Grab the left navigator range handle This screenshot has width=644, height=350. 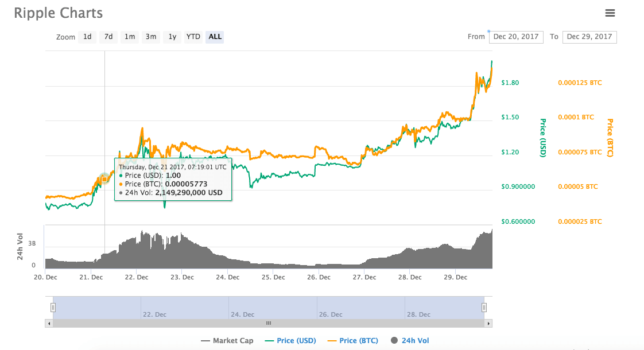point(53,308)
